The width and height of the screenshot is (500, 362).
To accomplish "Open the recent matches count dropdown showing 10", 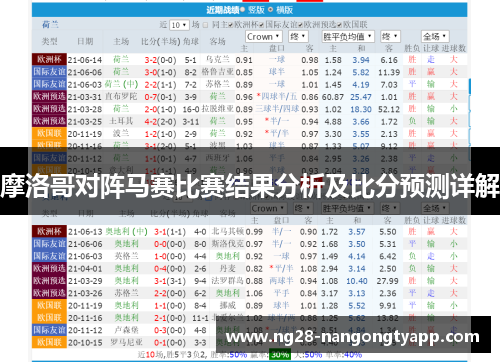I will pos(179,25).
